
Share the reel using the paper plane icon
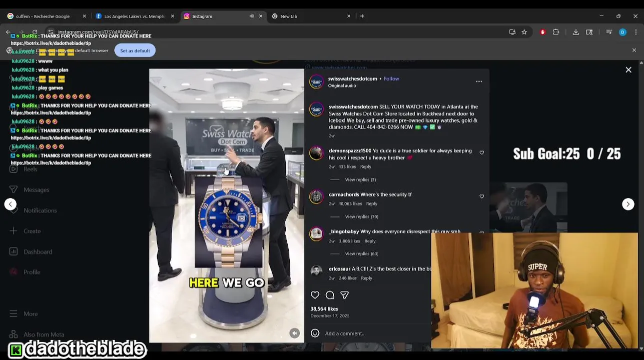(344, 295)
